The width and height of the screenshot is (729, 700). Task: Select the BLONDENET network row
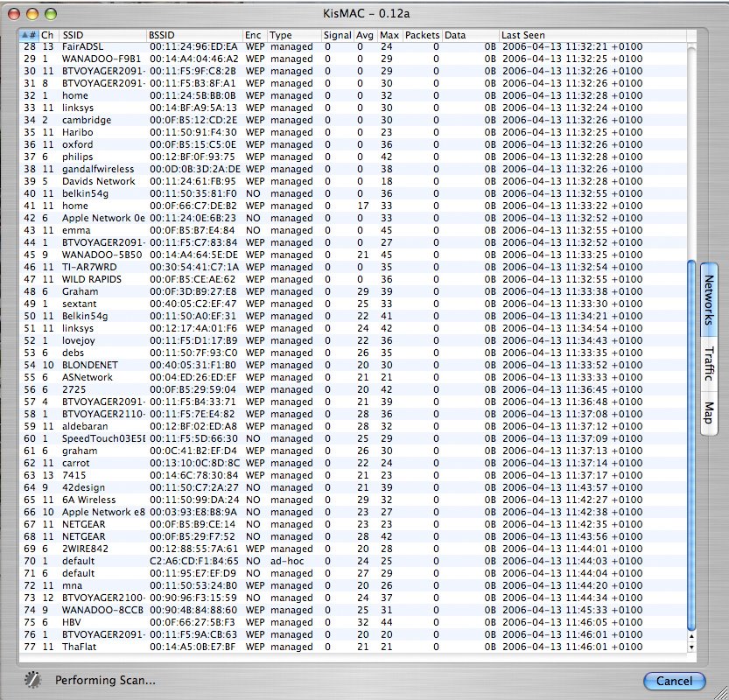click(353, 365)
